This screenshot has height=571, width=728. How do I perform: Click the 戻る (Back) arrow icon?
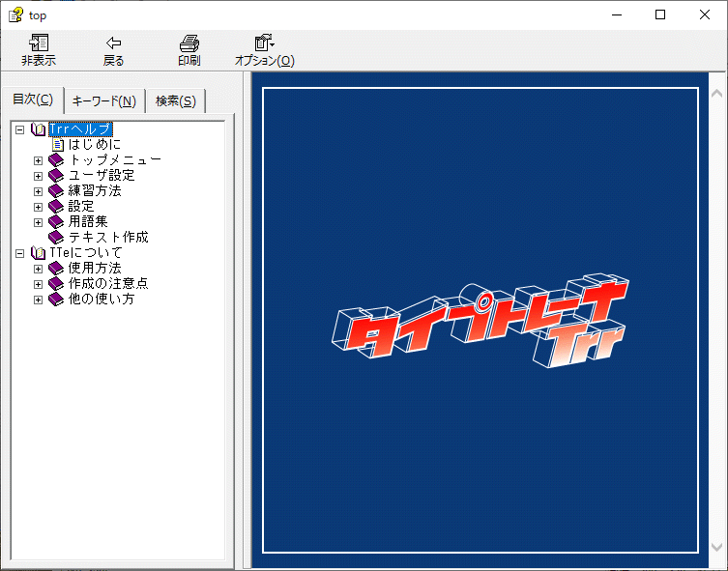tap(114, 43)
